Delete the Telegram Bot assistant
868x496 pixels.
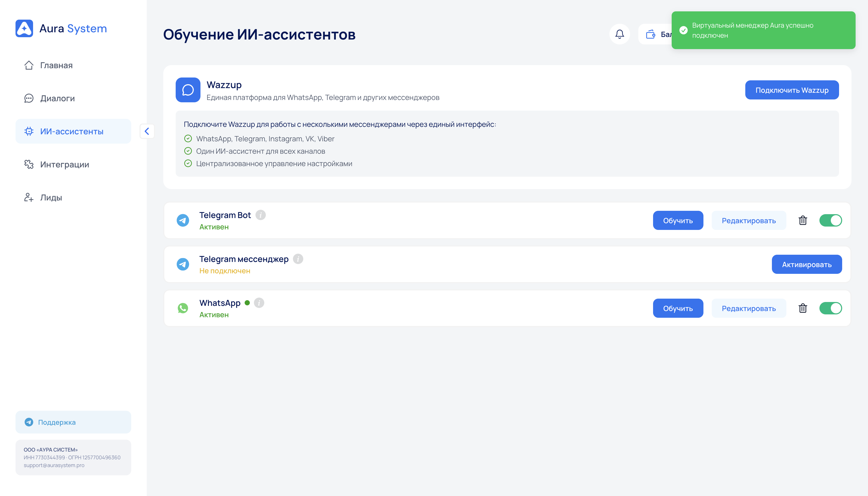click(803, 220)
